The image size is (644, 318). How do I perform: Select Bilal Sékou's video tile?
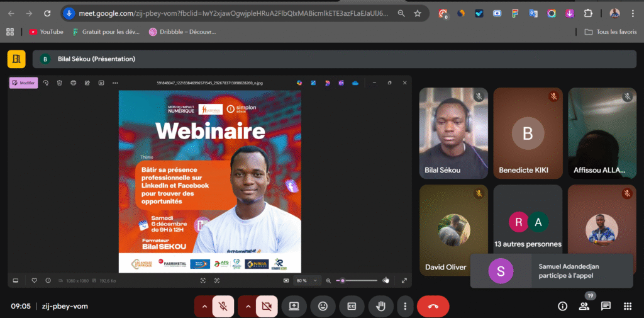[x=453, y=132]
